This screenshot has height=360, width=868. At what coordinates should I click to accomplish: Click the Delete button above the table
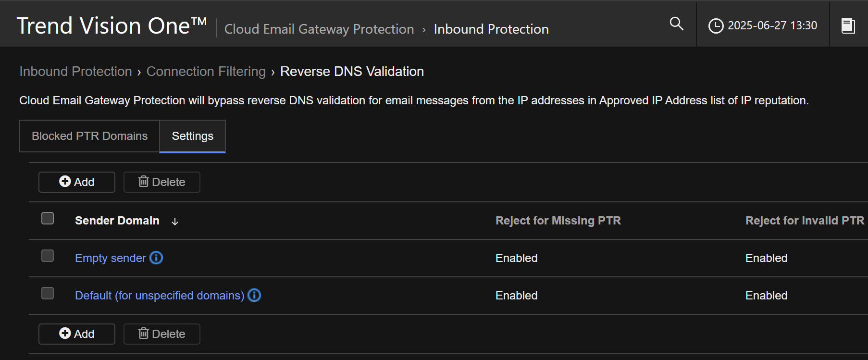[162, 182]
